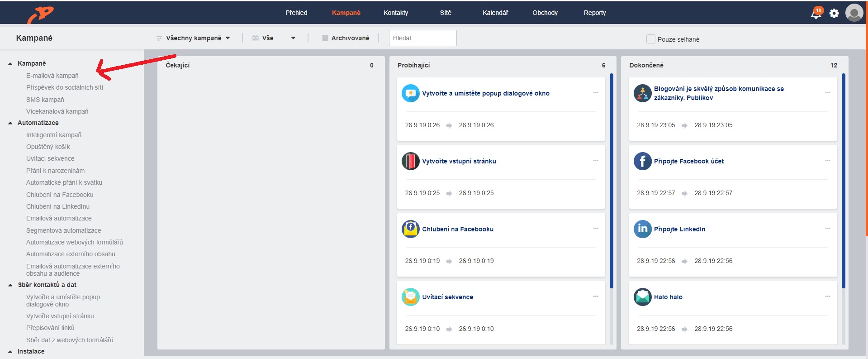The width and height of the screenshot is (868, 359).
Task: Choose Opuštěný košík automation
Action: tap(48, 147)
